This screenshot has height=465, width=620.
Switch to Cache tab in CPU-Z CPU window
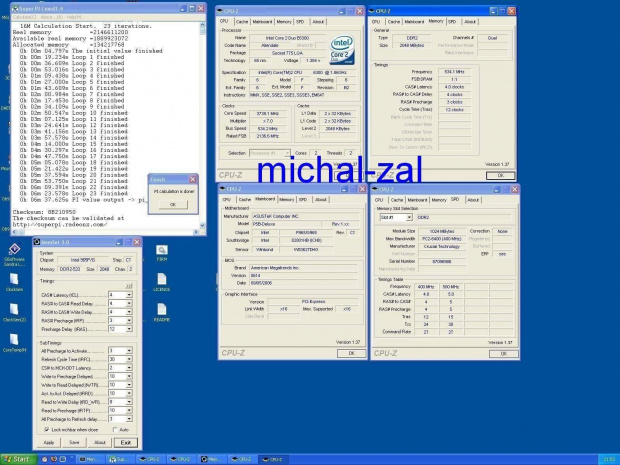point(242,22)
